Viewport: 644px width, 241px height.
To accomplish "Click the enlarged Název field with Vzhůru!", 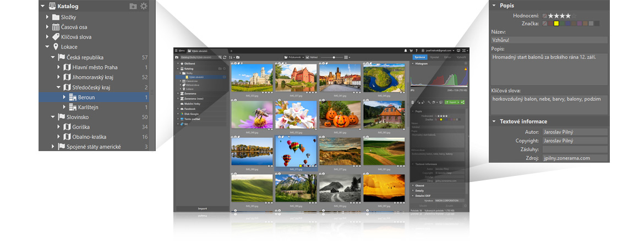I will click(x=549, y=40).
